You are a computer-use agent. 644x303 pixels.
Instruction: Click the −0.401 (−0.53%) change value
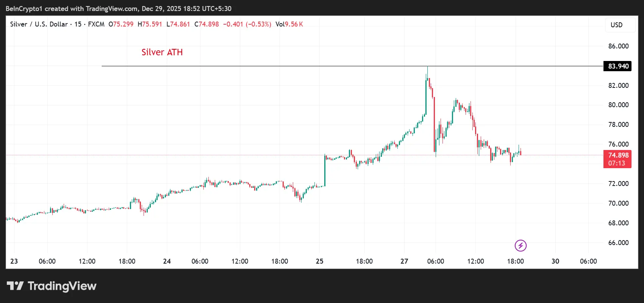[247, 24]
